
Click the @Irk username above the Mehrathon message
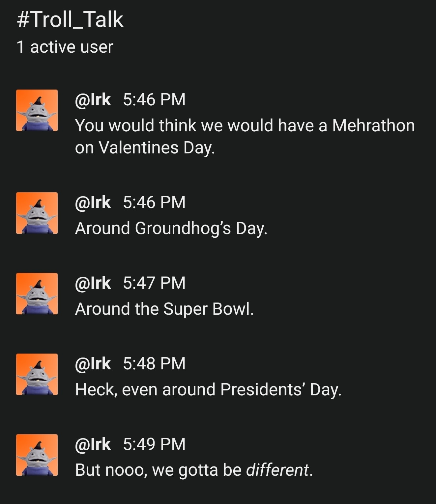93,99
